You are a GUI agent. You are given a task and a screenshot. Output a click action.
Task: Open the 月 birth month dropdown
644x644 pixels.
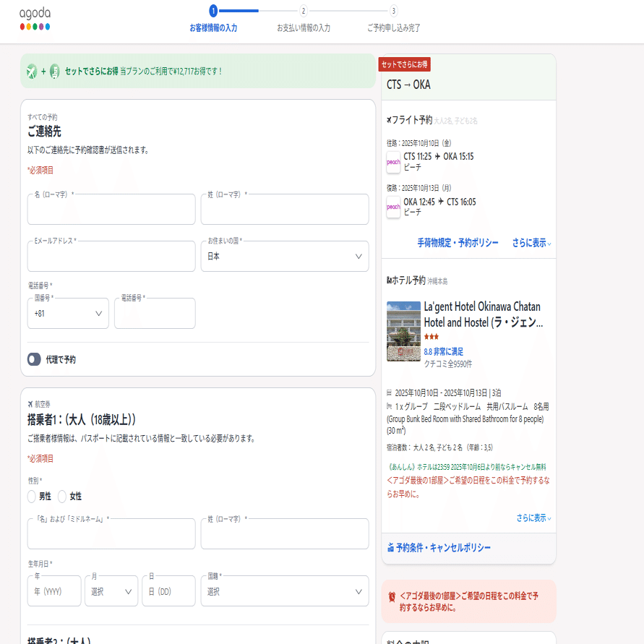click(111, 591)
